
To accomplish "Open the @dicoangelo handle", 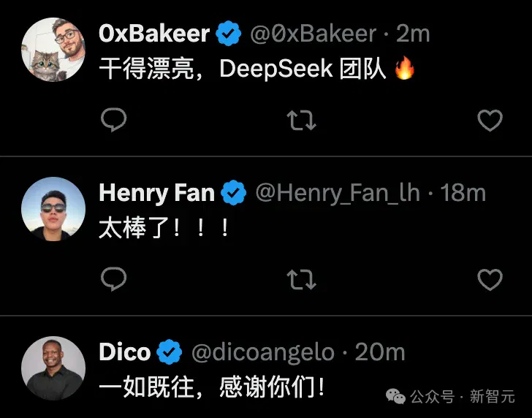I will (263, 354).
